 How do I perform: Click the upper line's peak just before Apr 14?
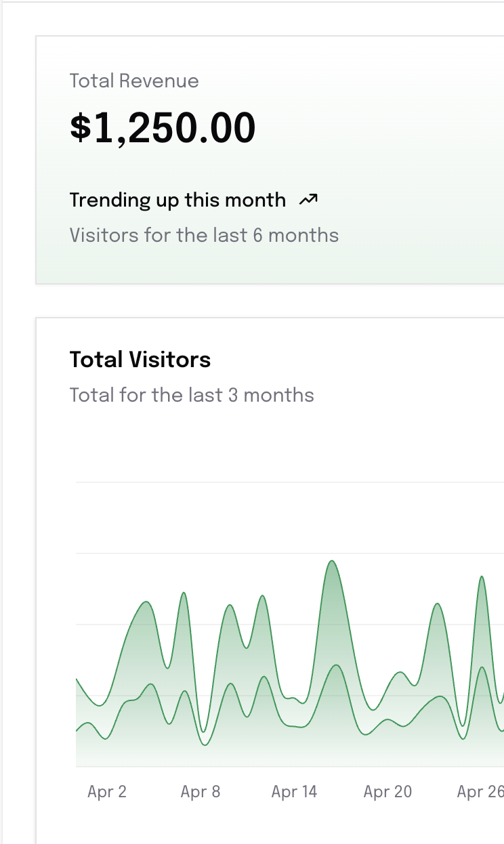[x=263, y=596]
